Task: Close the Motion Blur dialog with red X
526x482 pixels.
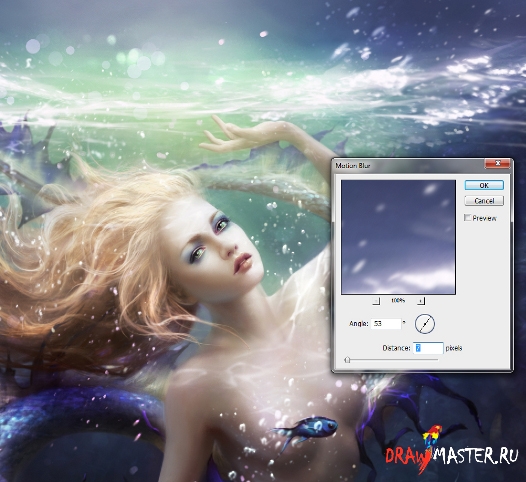Action: coord(497,163)
